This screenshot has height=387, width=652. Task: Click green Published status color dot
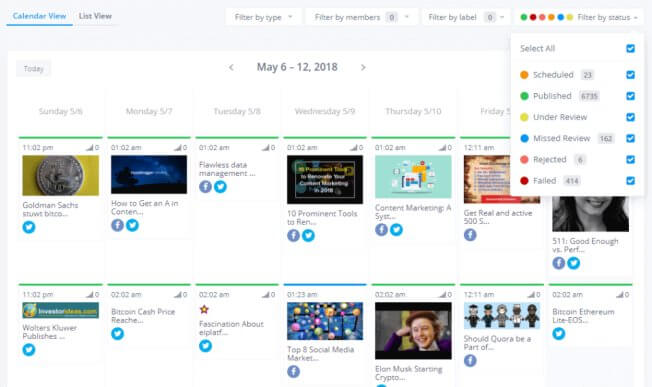point(524,96)
